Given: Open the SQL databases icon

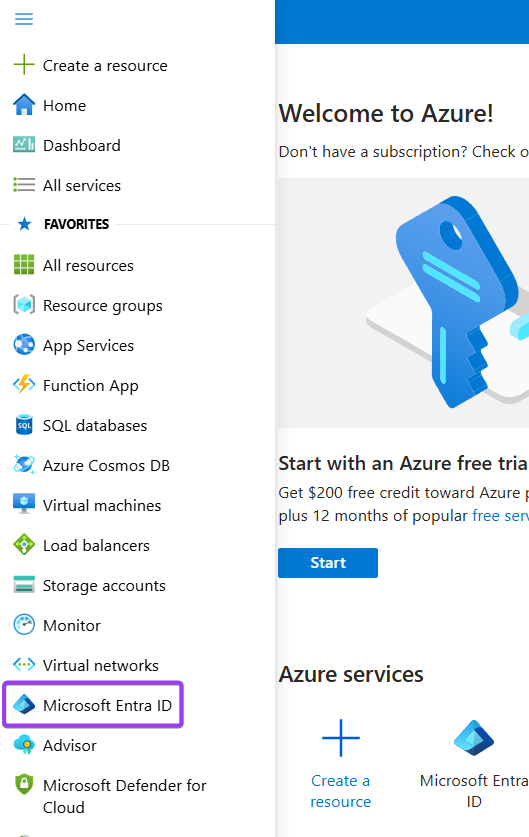Looking at the screenshot, I should click(24, 425).
